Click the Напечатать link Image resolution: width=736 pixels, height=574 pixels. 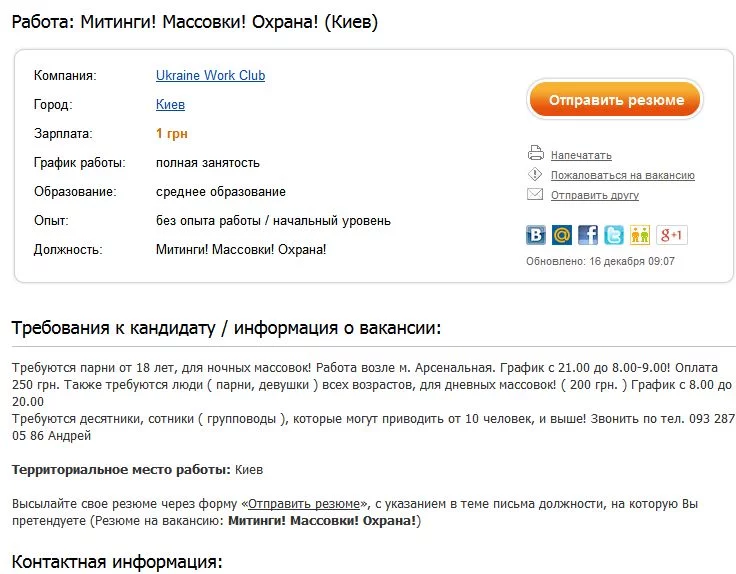click(x=581, y=156)
